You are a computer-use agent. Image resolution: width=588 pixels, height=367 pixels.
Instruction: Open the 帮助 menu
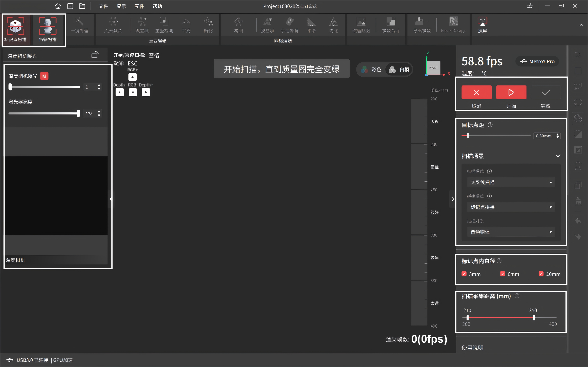pos(157,6)
